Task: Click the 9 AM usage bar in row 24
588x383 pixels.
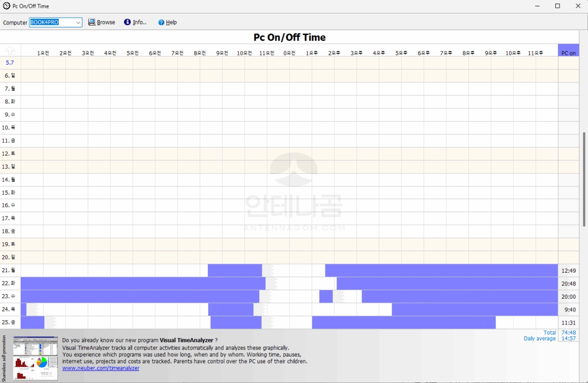Action: pos(231,309)
